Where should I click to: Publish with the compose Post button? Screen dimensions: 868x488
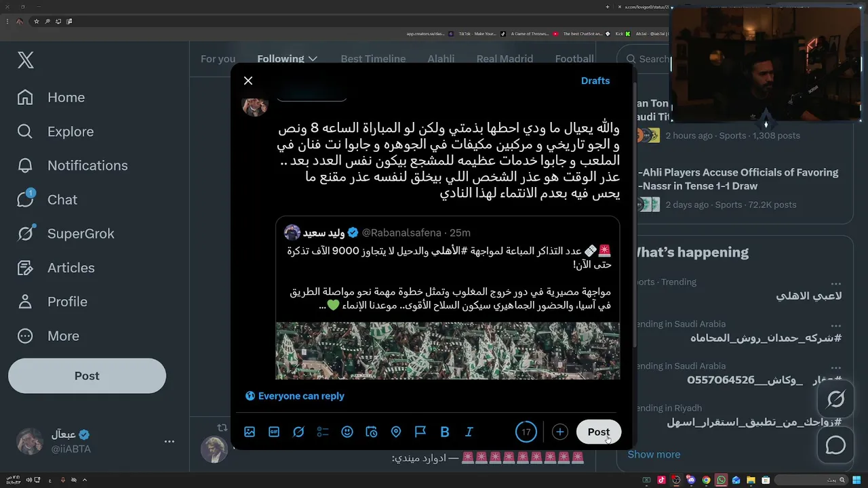click(x=599, y=432)
